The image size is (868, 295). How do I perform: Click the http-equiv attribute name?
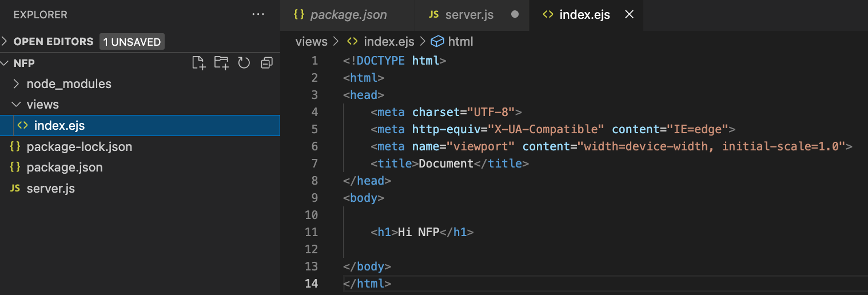446,129
